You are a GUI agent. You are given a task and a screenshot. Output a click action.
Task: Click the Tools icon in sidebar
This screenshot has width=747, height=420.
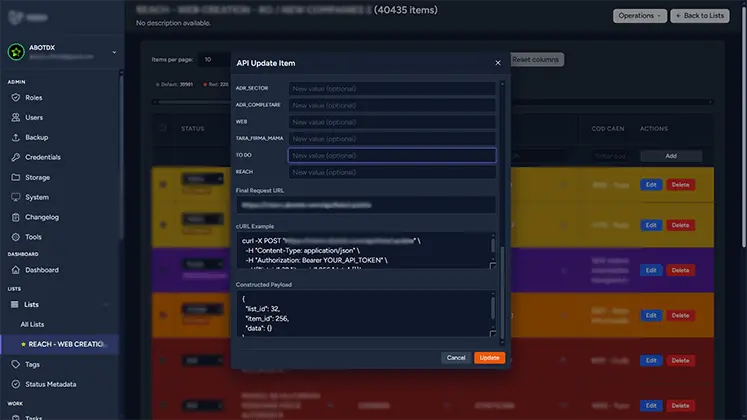click(x=16, y=237)
